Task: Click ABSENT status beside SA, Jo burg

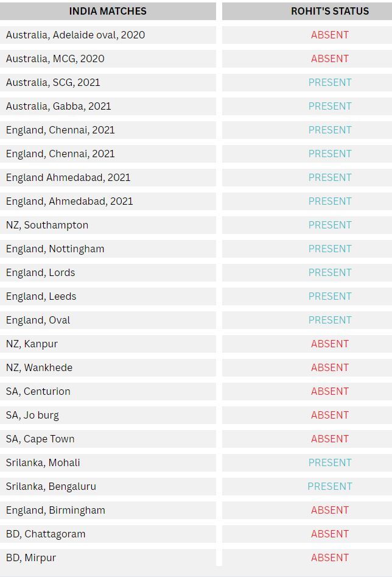Action: (330, 415)
